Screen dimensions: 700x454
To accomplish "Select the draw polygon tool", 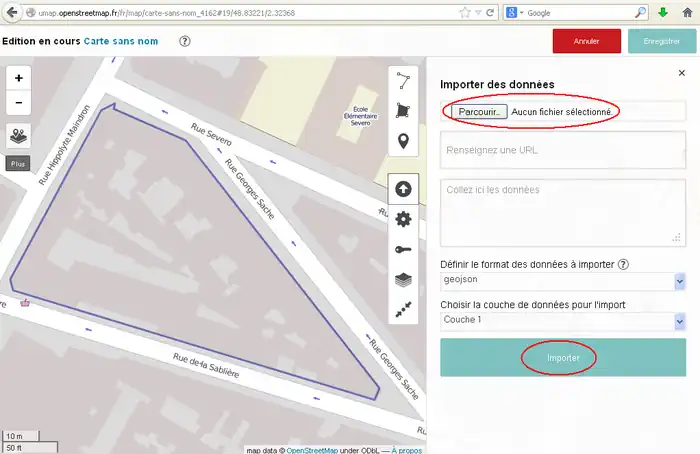I will click(x=403, y=111).
